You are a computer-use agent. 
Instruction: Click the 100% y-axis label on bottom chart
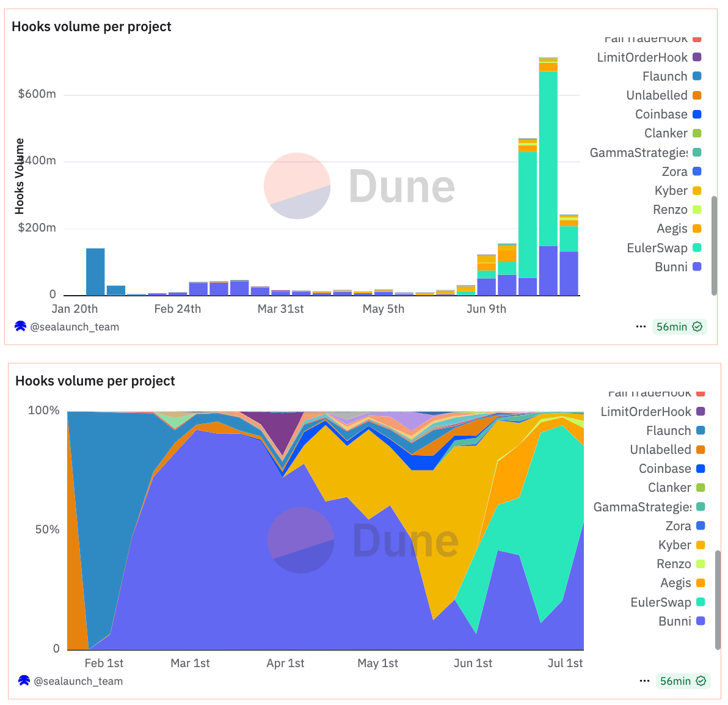43,411
